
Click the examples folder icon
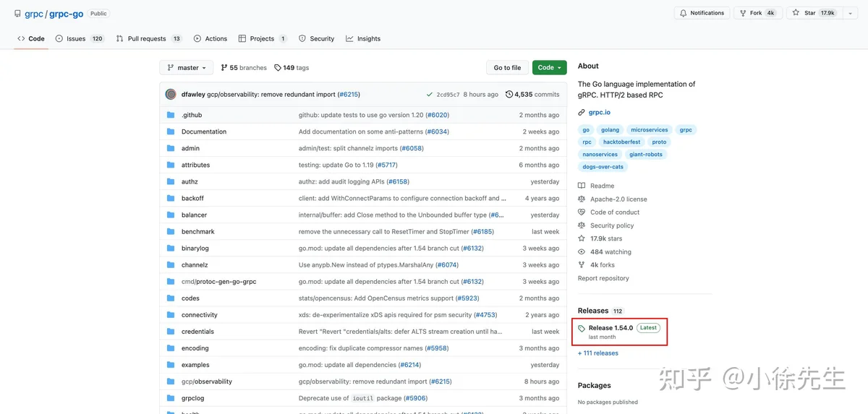coord(171,364)
